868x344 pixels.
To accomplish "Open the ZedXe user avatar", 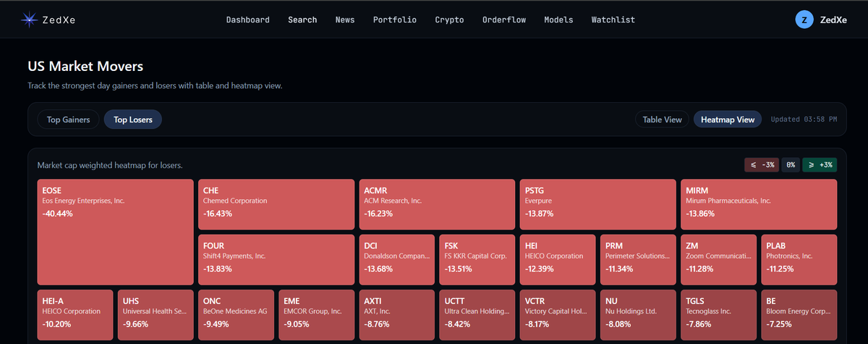I will pos(804,20).
